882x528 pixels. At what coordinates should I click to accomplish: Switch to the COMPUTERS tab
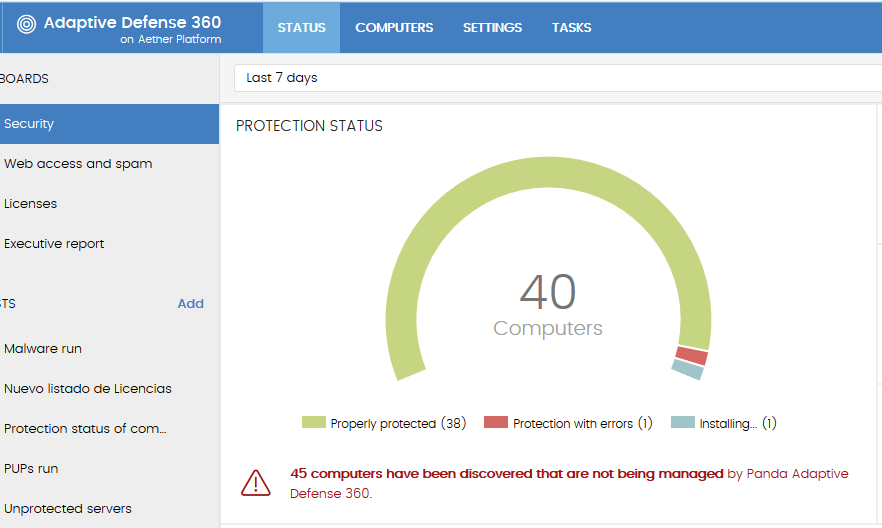coord(394,28)
